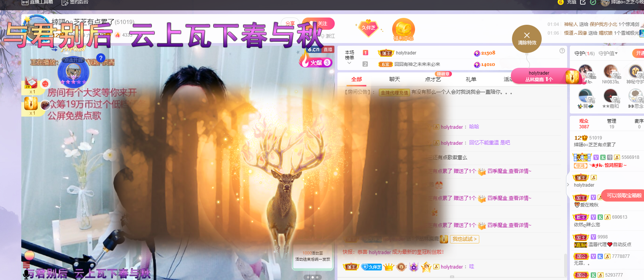Click the green checkmark icon in top bar
This screenshot has height=280, width=644.
[593, 2]
